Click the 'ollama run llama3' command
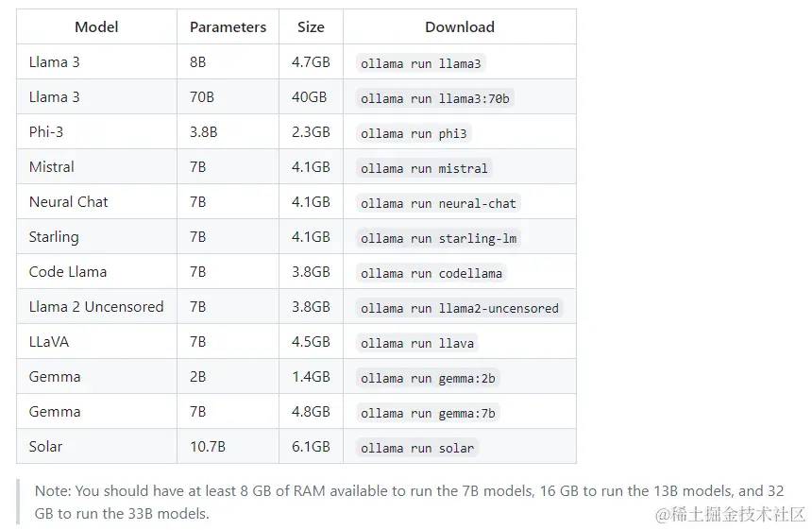 tap(420, 63)
